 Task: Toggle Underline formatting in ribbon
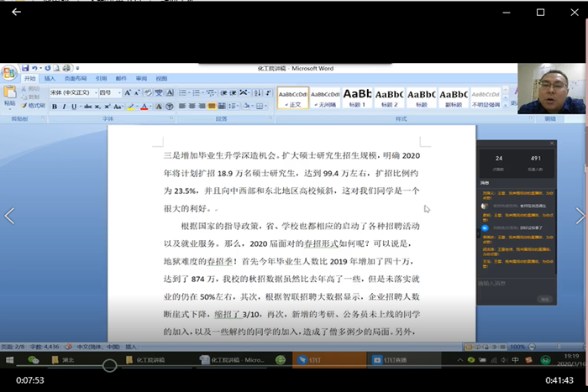(x=75, y=107)
